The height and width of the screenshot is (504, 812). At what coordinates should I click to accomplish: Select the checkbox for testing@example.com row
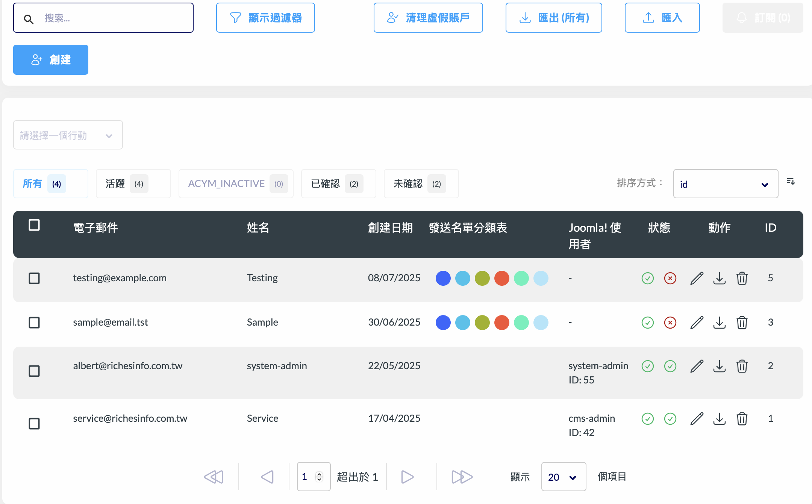pos(34,278)
